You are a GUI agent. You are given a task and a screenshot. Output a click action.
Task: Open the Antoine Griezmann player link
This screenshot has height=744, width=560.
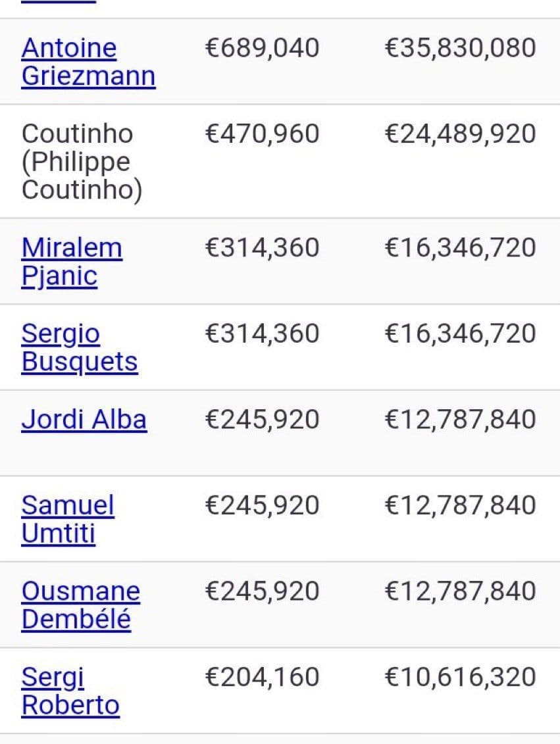click(88, 62)
